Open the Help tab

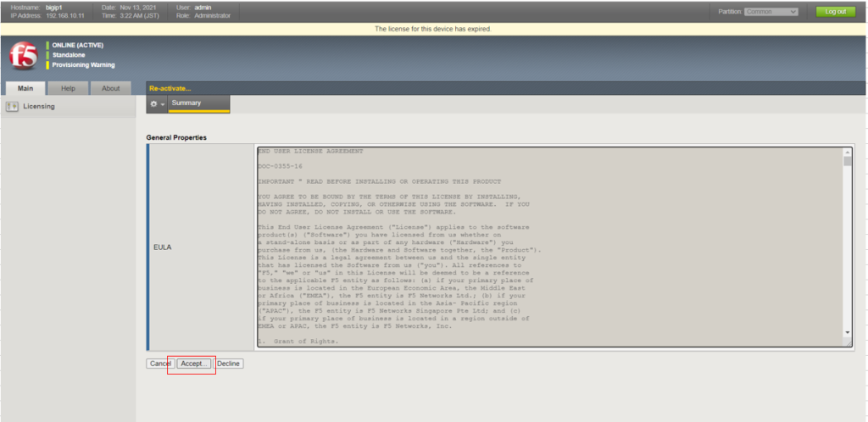coord(68,88)
